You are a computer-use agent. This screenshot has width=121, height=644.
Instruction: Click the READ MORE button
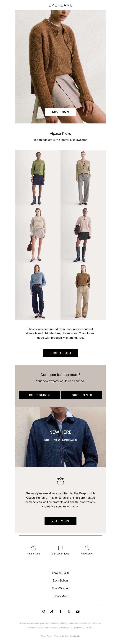coord(60,521)
